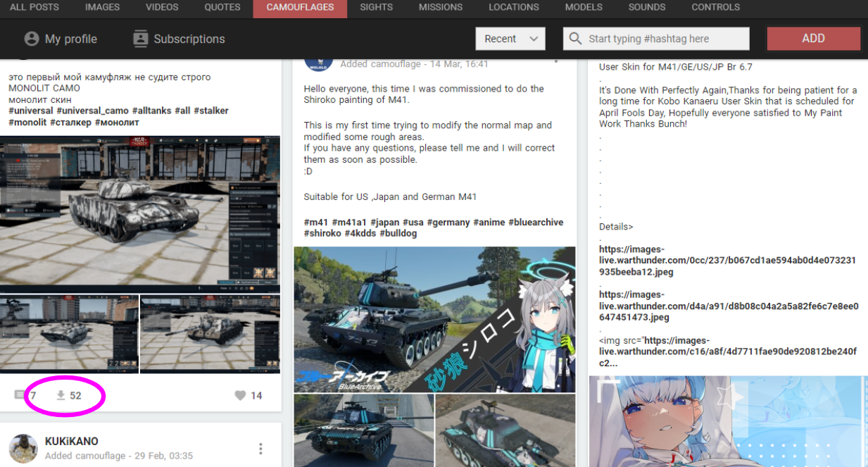This screenshot has height=467, width=868.
Task: Open the #bluearchive hashtag
Action: tap(536, 222)
